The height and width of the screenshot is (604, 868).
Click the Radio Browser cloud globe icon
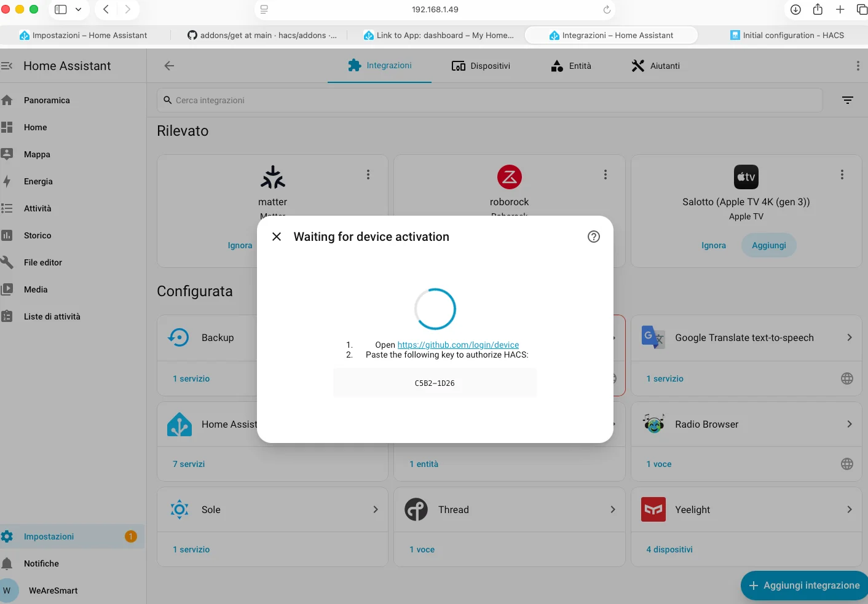pos(847,464)
